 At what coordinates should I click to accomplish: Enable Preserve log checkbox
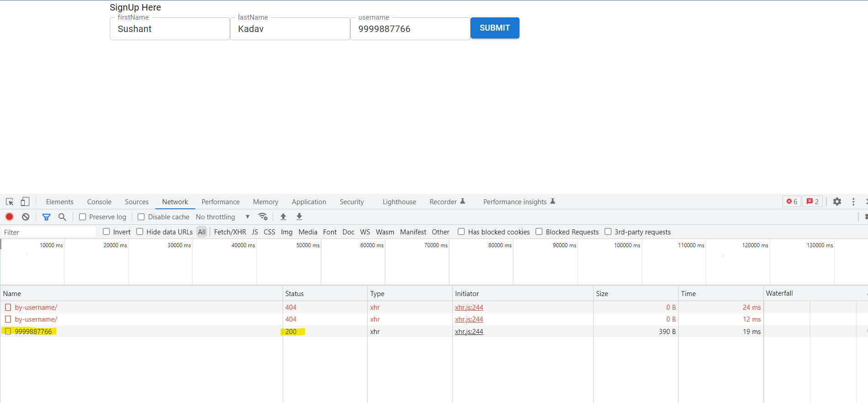pos(83,217)
